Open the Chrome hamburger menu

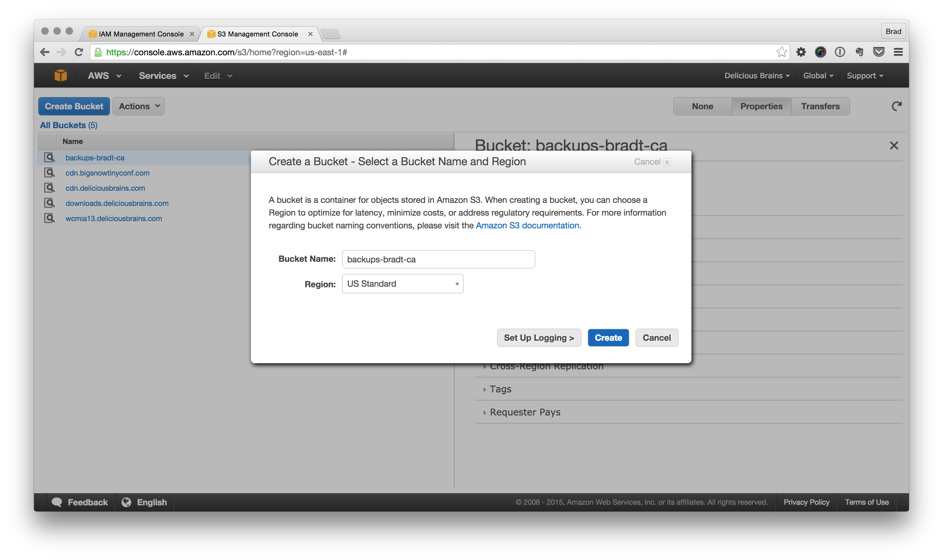click(898, 52)
